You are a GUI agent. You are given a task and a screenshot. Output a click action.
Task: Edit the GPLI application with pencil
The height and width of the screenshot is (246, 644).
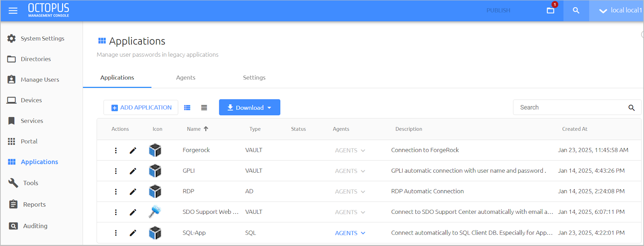pos(133,171)
